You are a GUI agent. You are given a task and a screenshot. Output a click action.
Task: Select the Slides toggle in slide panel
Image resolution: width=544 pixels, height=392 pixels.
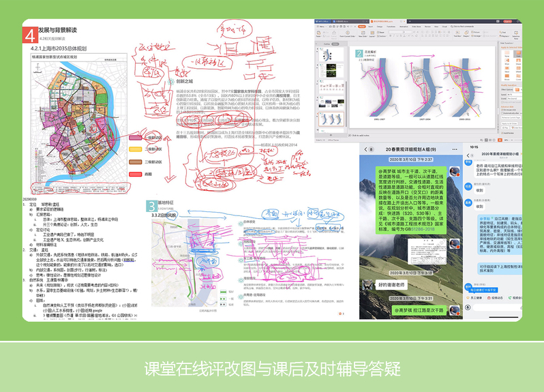tap(335, 44)
